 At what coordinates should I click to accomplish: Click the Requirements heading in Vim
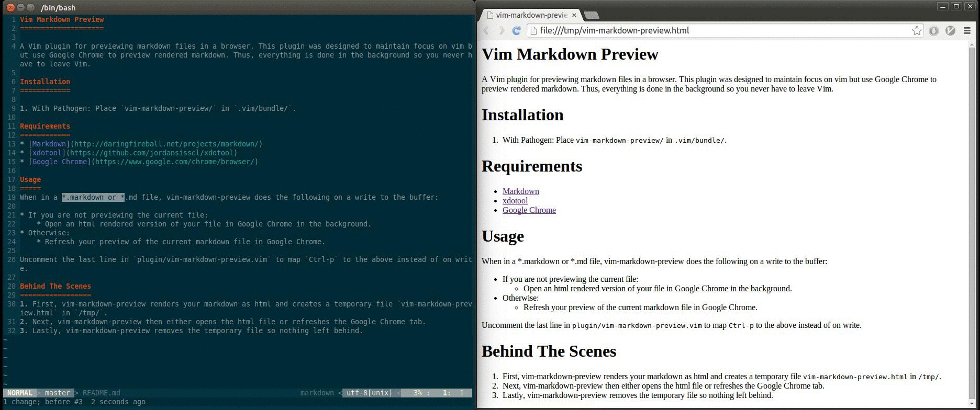coord(45,126)
